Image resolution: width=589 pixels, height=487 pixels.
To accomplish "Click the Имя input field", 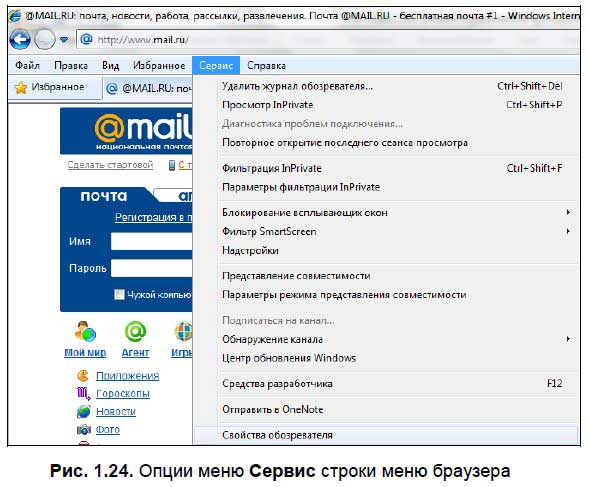I will [x=151, y=241].
